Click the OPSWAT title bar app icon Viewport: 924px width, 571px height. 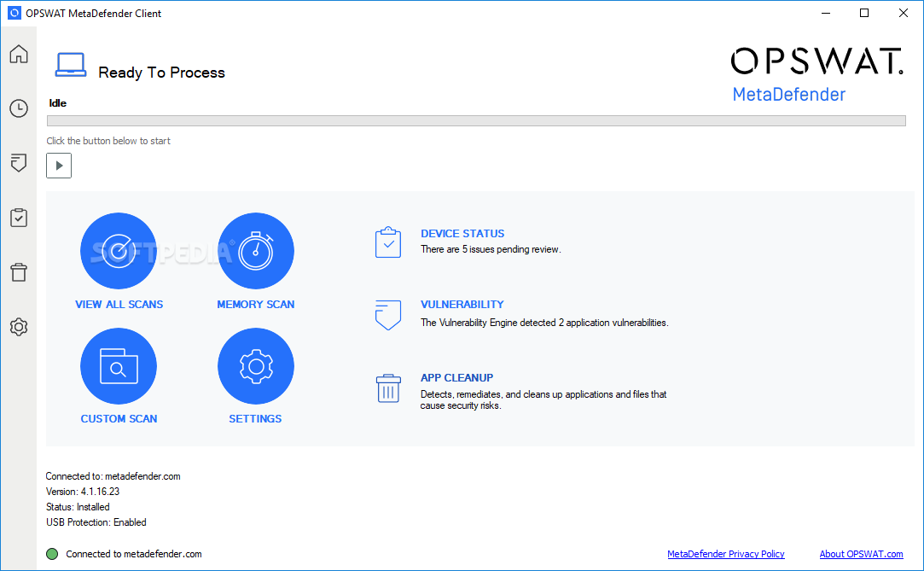(15, 13)
